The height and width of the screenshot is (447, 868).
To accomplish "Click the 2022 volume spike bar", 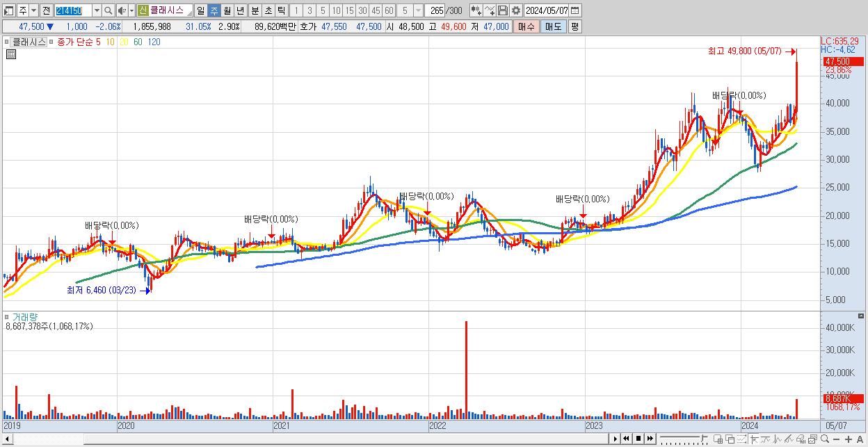I will (x=466, y=369).
